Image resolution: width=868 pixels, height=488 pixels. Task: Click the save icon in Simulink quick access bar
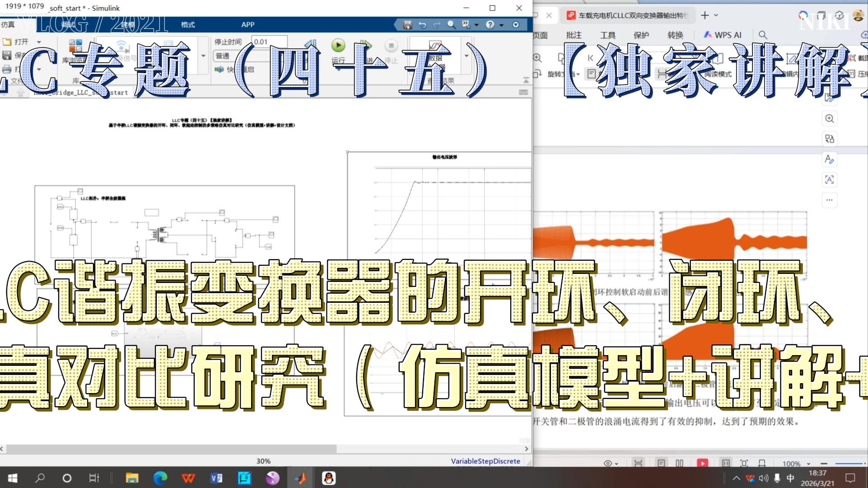click(x=407, y=25)
